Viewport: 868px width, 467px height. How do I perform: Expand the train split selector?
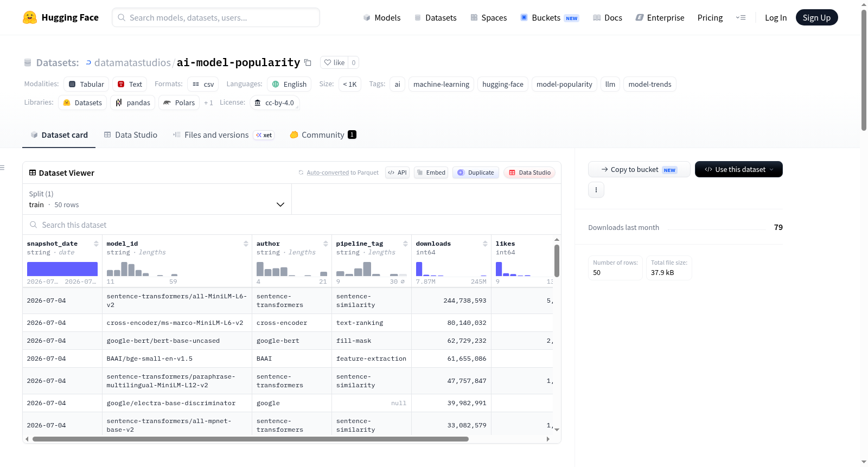click(x=157, y=199)
